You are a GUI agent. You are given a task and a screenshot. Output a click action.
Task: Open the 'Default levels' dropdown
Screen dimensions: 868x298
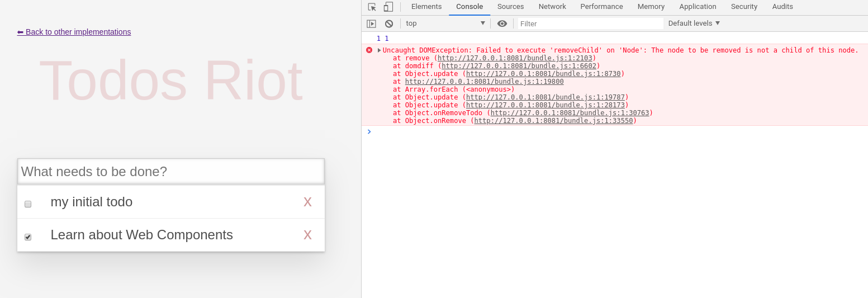(x=694, y=23)
